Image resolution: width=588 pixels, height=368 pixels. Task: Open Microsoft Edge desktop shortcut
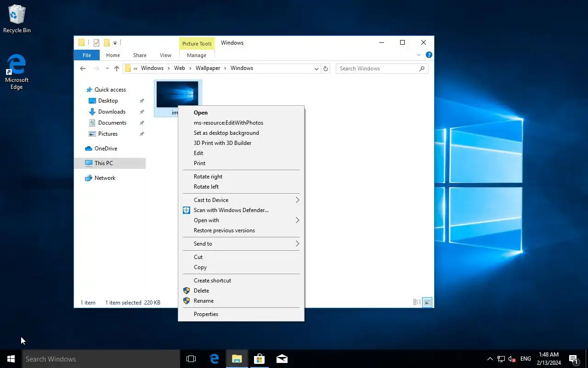17,71
